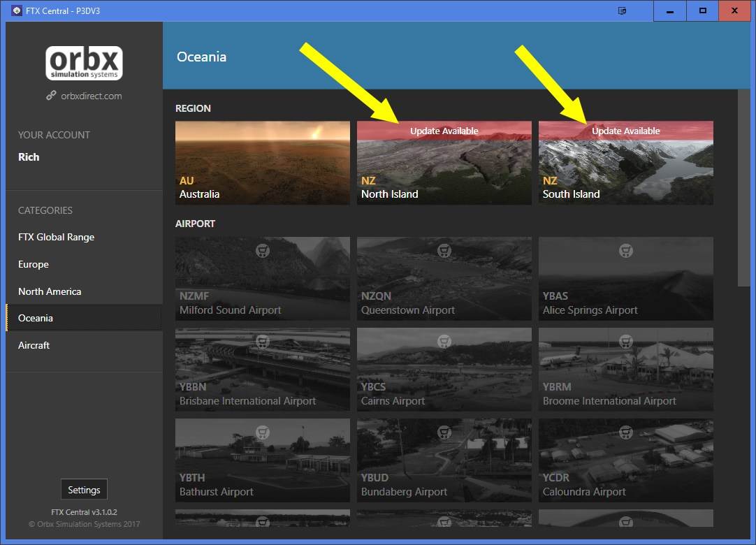Click the cart icon on Caloundra Airport
The width and height of the screenshot is (756, 545).
point(626,432)
